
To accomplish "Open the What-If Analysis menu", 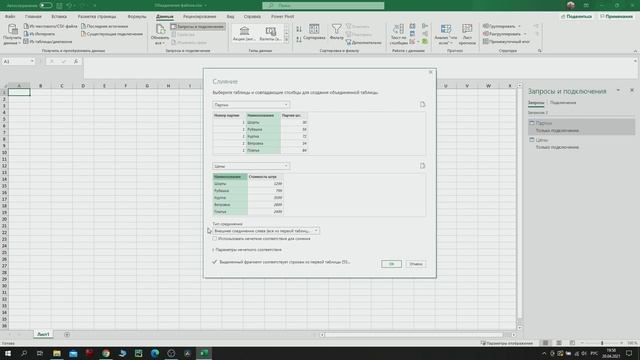I will 446,34.
